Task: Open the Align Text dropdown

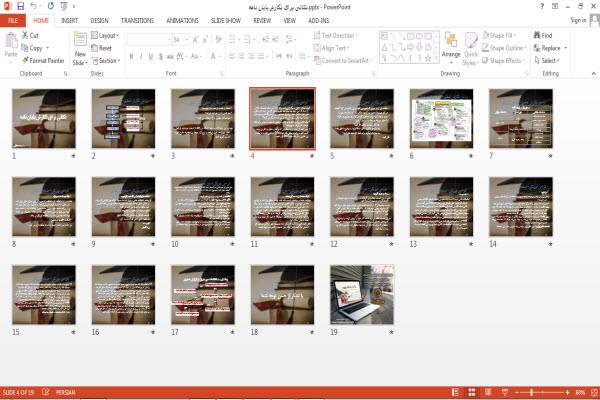Action: pos(331,48)
